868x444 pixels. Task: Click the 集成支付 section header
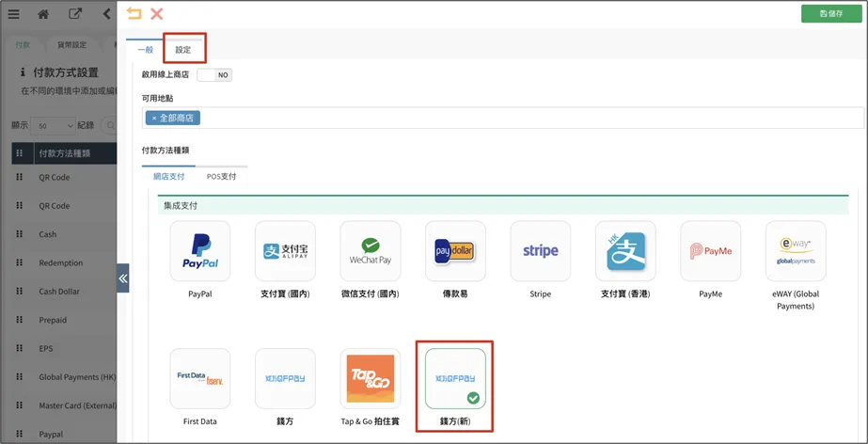502,205
